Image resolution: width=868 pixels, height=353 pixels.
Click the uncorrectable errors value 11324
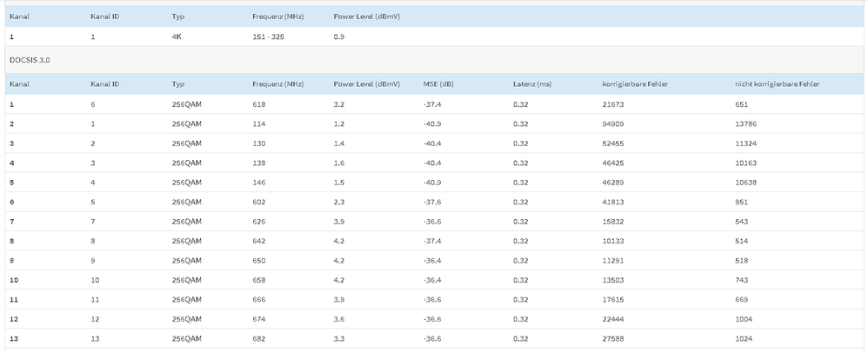pyautogui.click(x=747, y=143)
